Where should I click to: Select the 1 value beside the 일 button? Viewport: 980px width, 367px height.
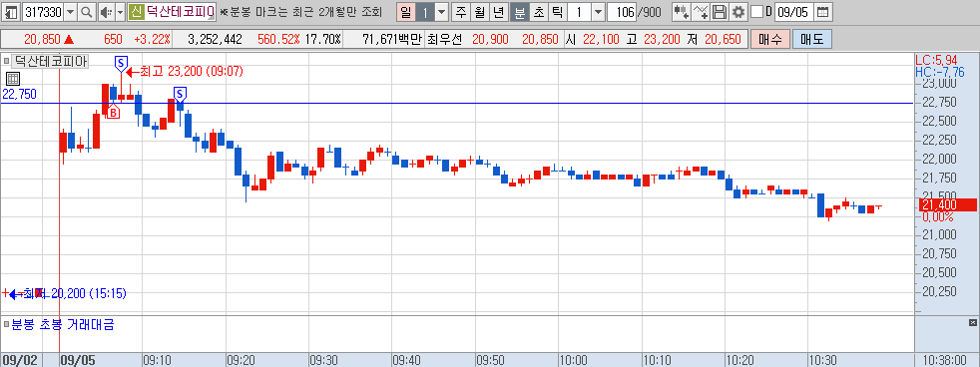pos(425,12)
